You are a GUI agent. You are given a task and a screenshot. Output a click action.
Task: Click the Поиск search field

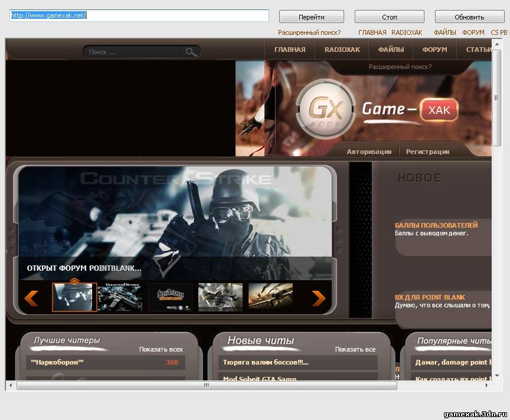pos(134,52)
